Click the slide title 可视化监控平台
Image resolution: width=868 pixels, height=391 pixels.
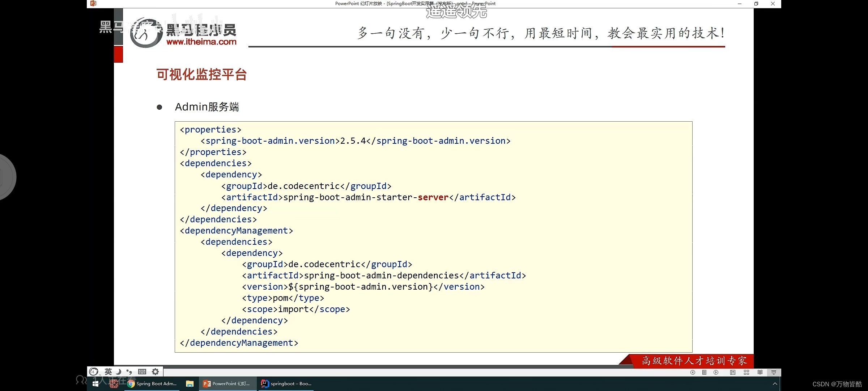point(201,75)
